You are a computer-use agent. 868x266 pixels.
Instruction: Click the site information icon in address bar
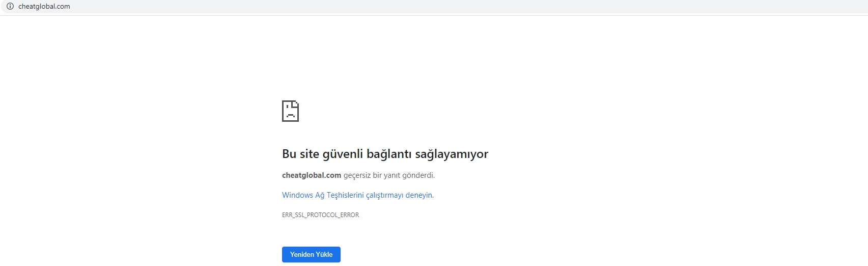pos(10,6)
